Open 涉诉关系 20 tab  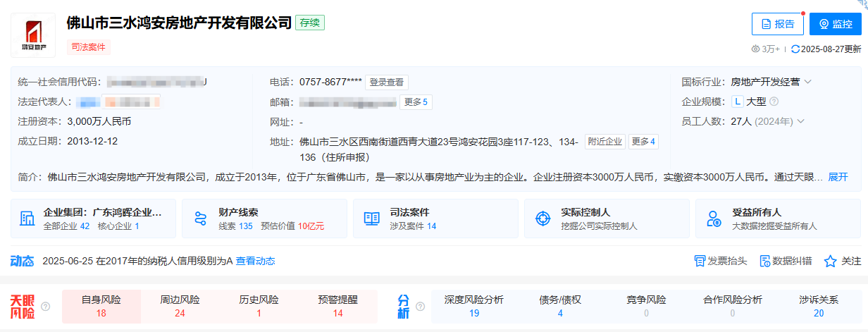click(x=819, y=306)
